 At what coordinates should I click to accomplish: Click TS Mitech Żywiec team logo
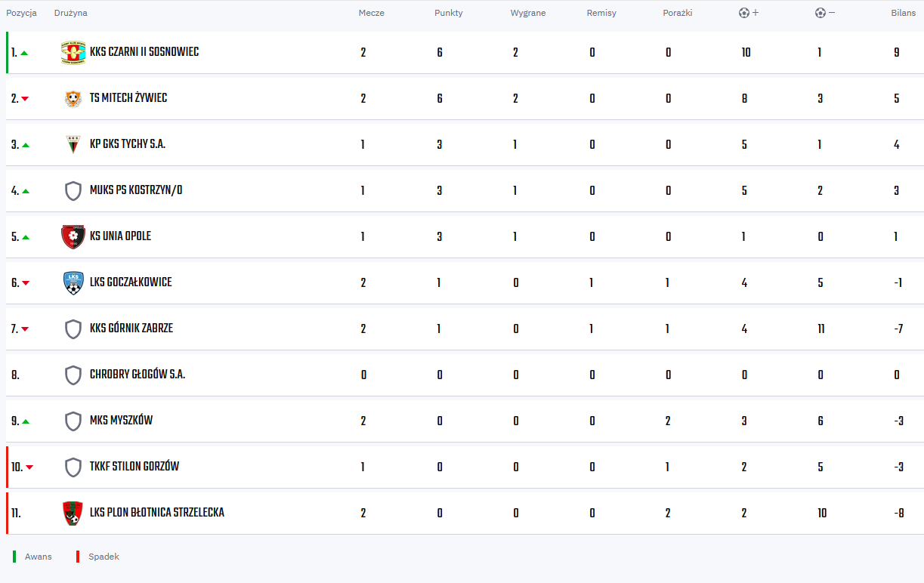click(73, 99)
